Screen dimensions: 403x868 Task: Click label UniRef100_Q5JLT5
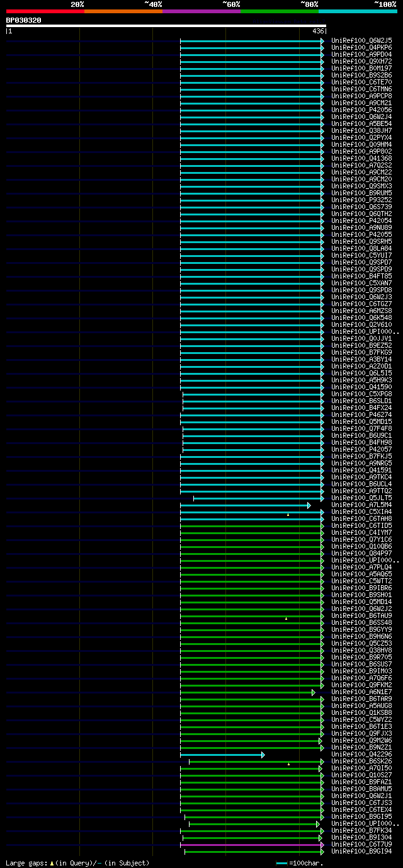tap(361, 498)
